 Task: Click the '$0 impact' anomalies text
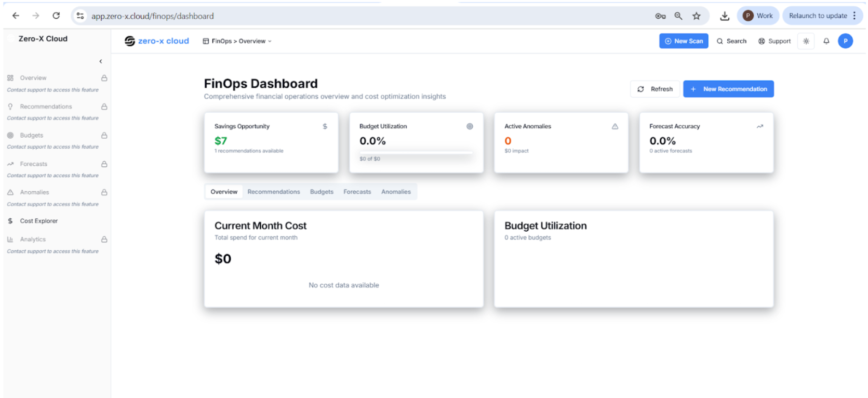pyautogui.click(x=516, y=151)
